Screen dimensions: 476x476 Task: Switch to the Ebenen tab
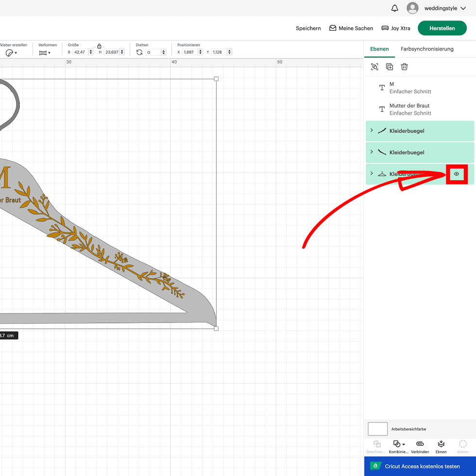[x=379, y=49]
